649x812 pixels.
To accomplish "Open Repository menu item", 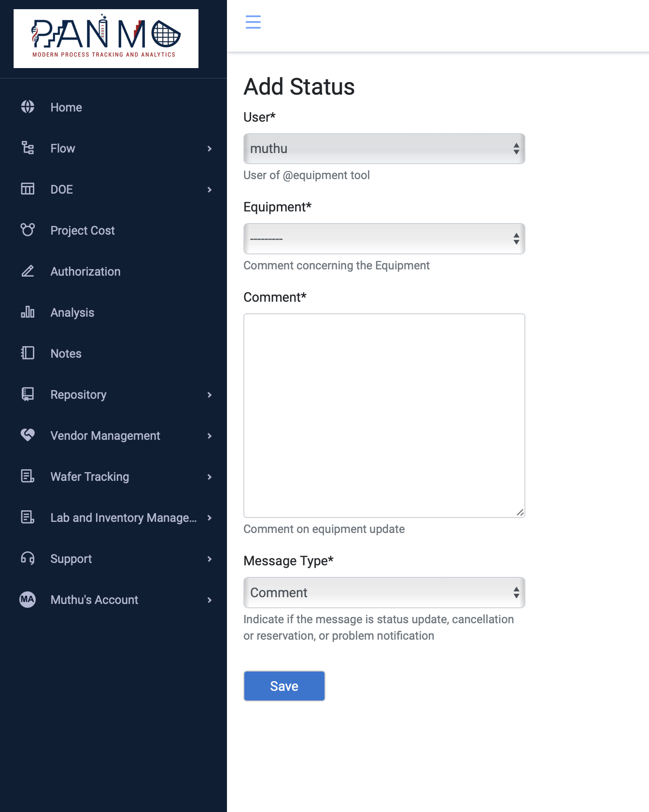I will click(x=78, y=394).
